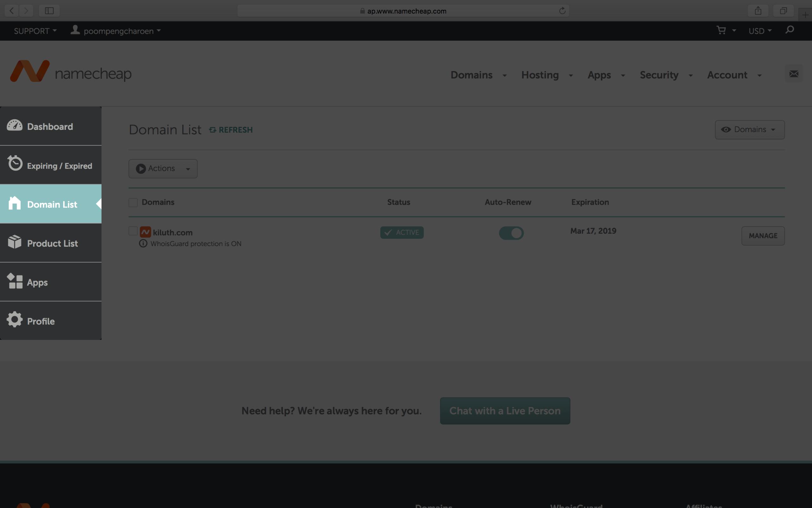Click the refresh arrows icon beside REFRESH
812x508 pixels.
click(x=213, y=130)
